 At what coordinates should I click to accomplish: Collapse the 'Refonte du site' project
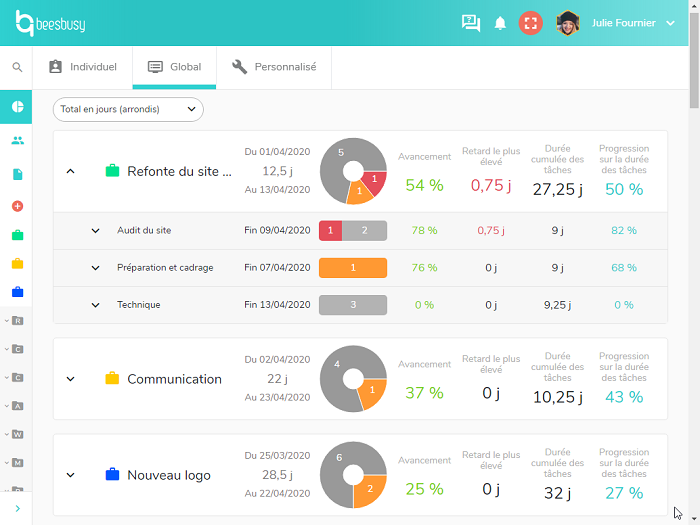tap(70, 171)
